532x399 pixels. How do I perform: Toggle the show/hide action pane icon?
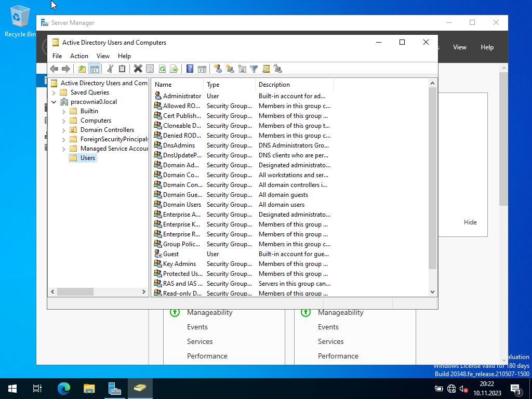[x=202, y=69]
